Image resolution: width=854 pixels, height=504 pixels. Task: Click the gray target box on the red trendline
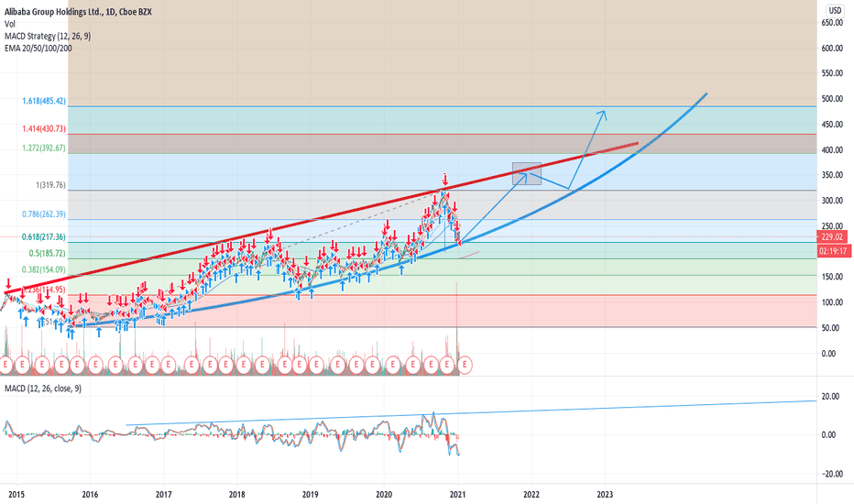pos(527,173)
